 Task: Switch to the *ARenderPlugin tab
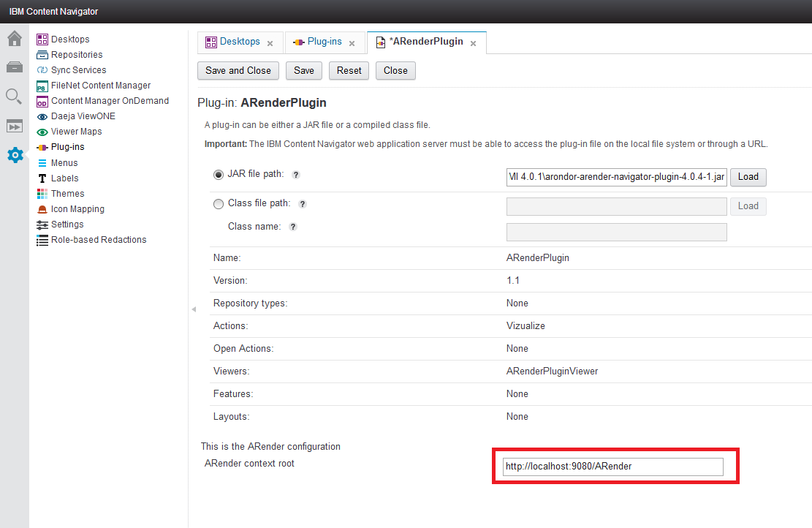tap(426, 42)
